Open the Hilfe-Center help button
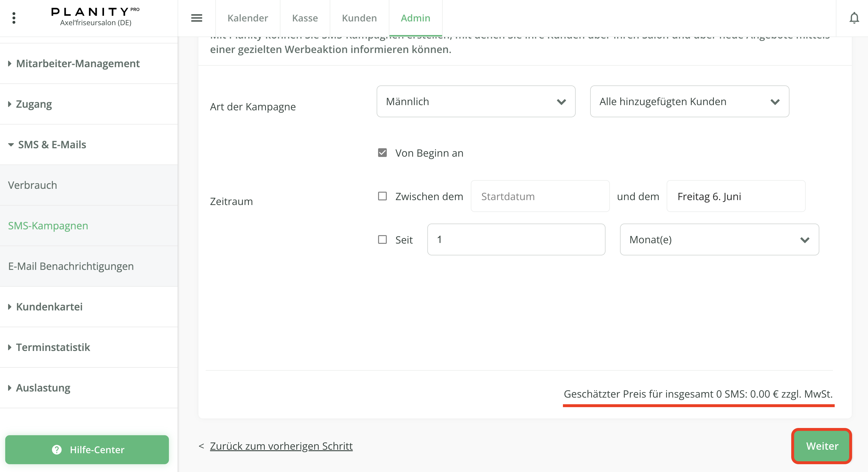This screenshot has height=472, width=868. coord(87,449)
